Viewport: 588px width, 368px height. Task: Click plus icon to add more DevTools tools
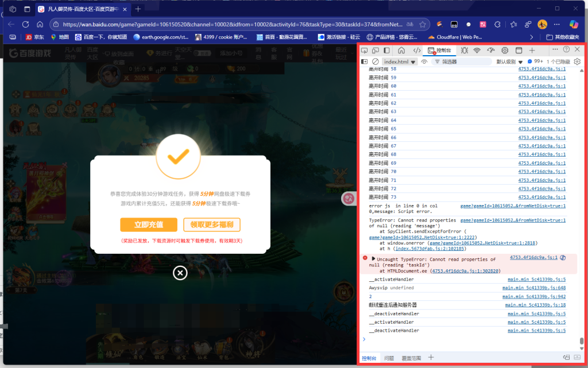[532, 50]
